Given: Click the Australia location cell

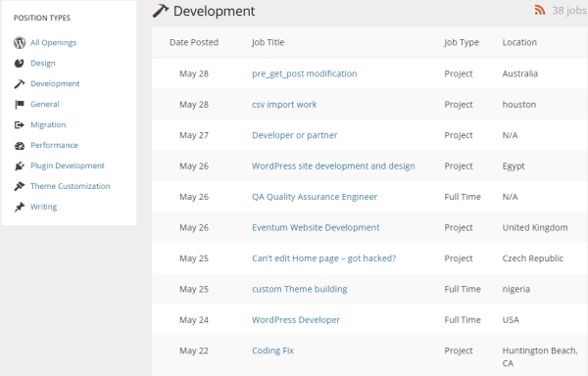Looking at the screenshot, I should click(520, 73).
